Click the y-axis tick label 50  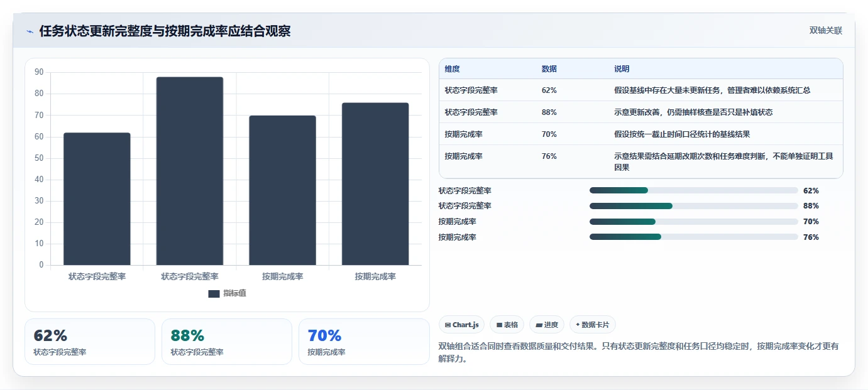pyautogui.click(x=39, y=158)
